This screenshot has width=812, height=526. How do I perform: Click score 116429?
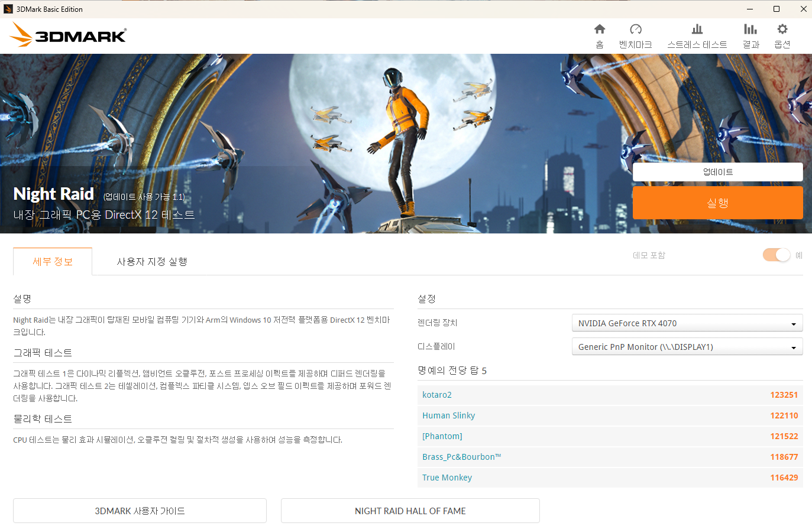coord(784,478)
